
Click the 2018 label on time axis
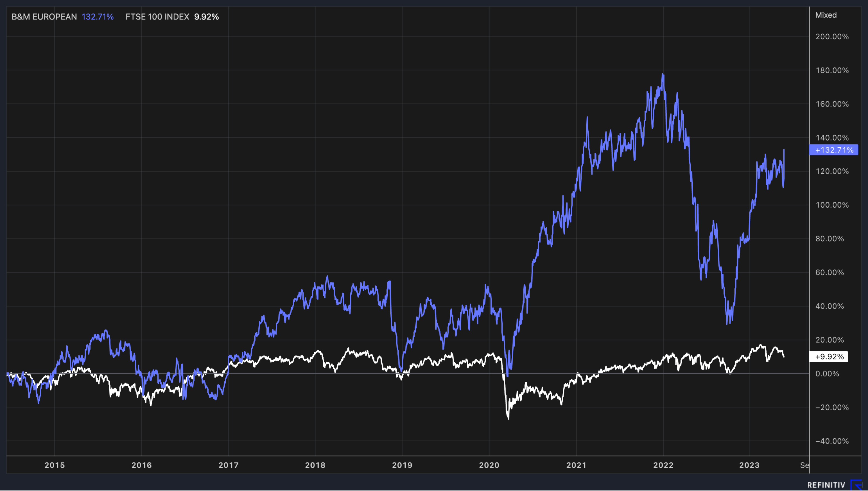(x=315, y=465)
